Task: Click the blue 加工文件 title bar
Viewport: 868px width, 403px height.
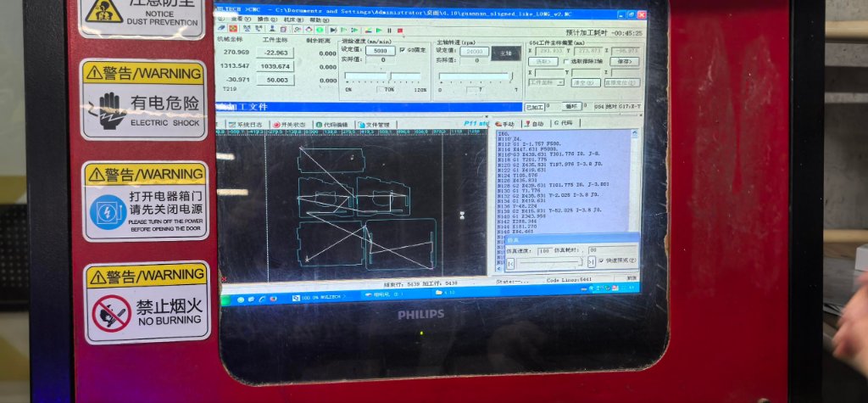Action: 370,106
